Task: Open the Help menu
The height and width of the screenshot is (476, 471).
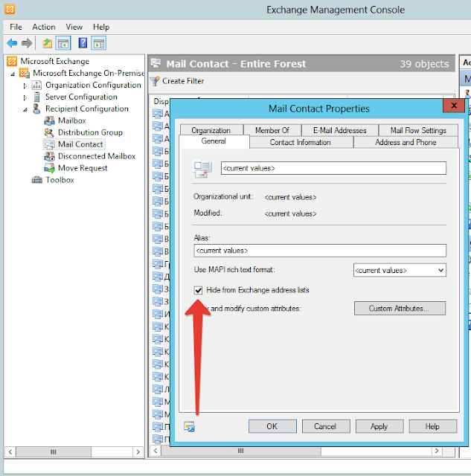Action: click(x=101, y=27)
